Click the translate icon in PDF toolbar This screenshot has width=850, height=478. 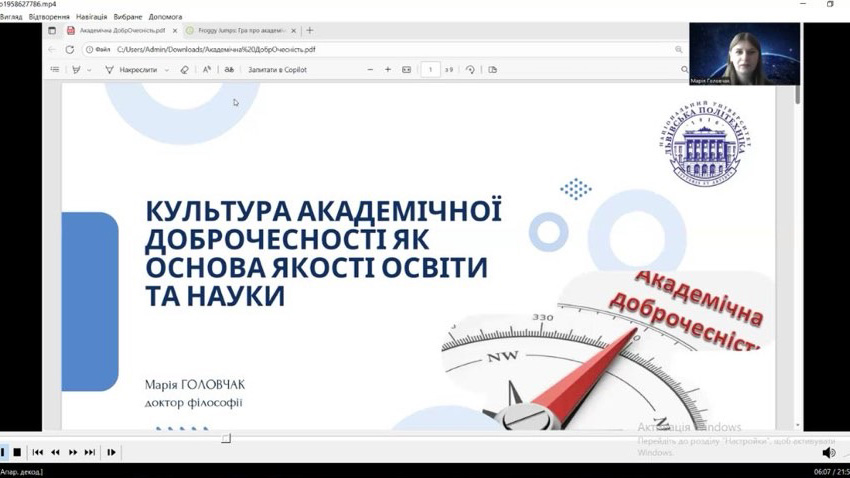[229, 69]
